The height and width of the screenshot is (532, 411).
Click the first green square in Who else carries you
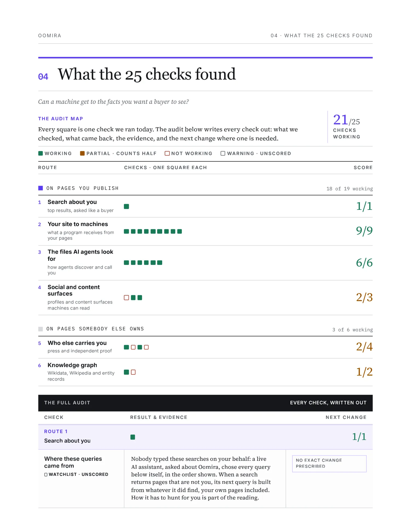click(x=126, y=347)
